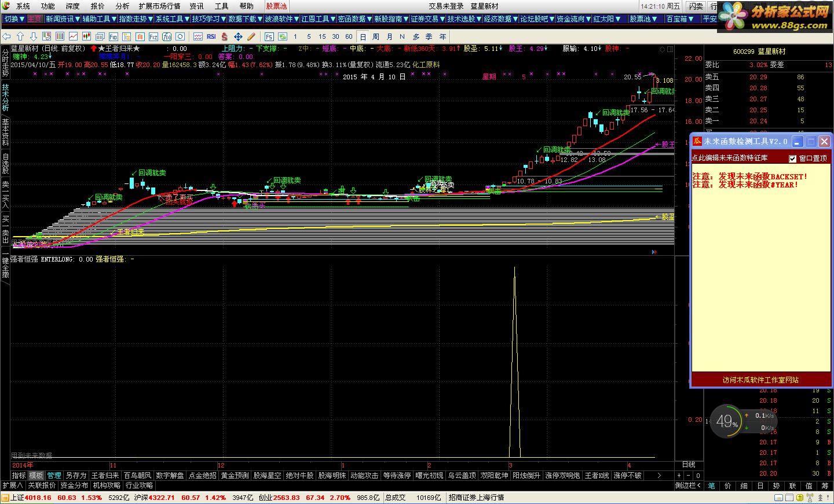The height and width of the screenshot is (504, 834).
Task: Select the 周 weekly period
Action: [376, 36]
